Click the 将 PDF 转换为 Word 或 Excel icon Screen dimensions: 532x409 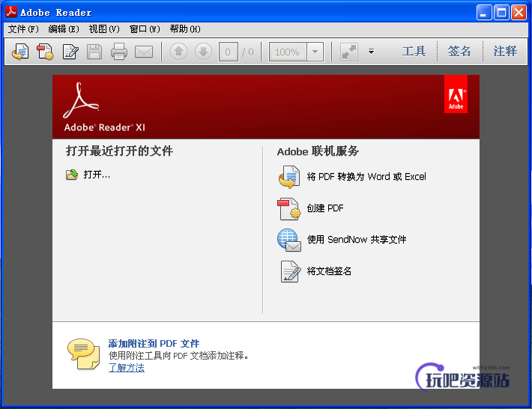click(x=289, y=177)
